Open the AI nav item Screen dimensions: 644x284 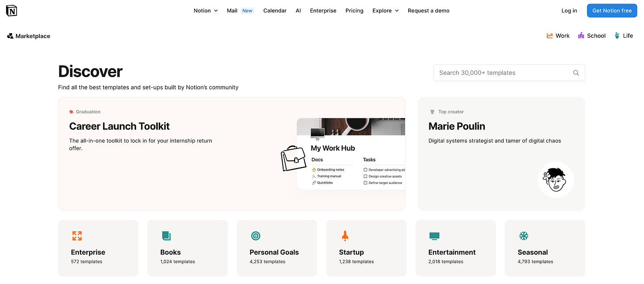pyautogui.click(x=298, y=11)
